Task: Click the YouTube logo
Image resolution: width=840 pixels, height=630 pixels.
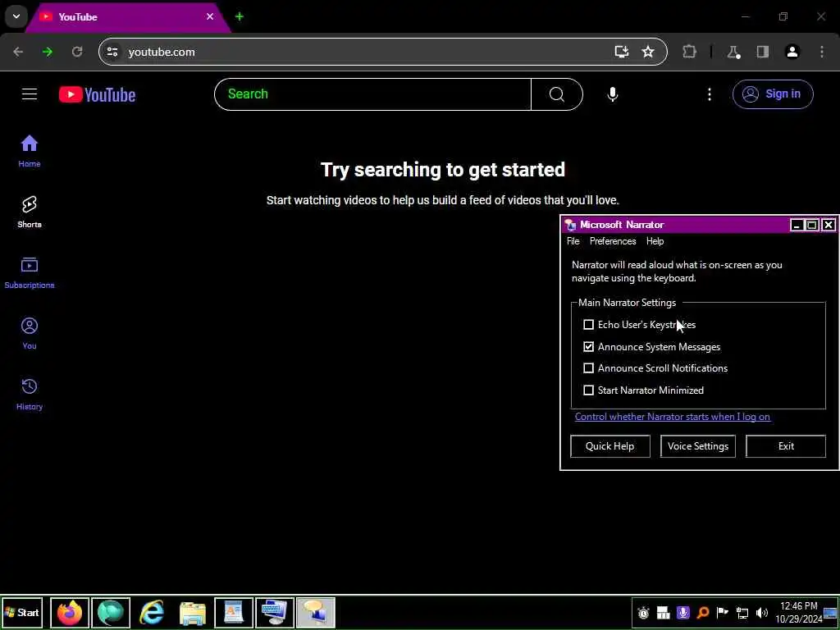Action: pos(97,95)
